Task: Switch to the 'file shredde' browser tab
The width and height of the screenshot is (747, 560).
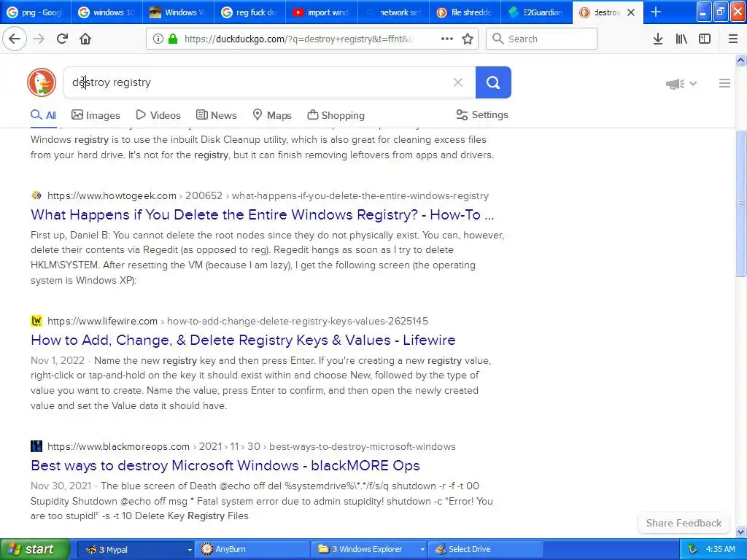Action: 465,12
